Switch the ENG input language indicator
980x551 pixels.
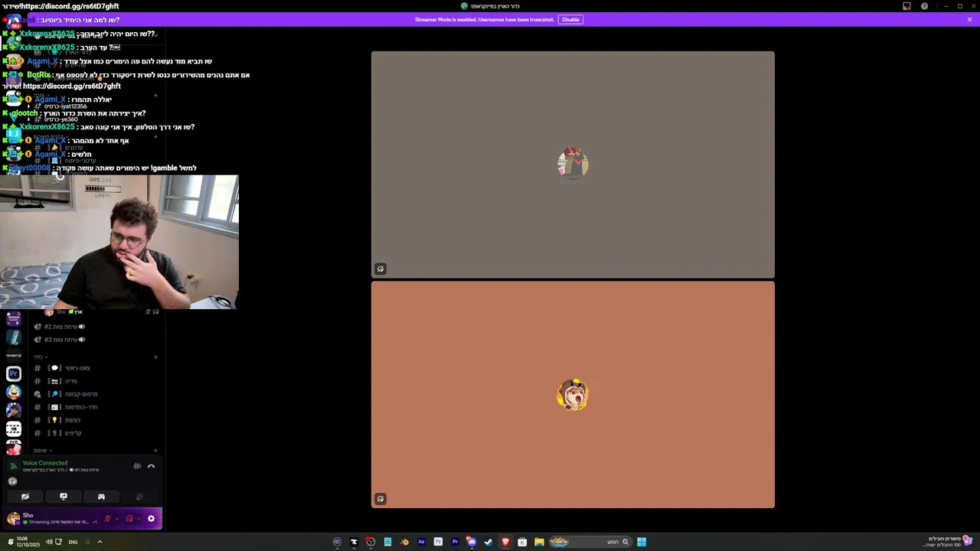(x=73, y=542)
